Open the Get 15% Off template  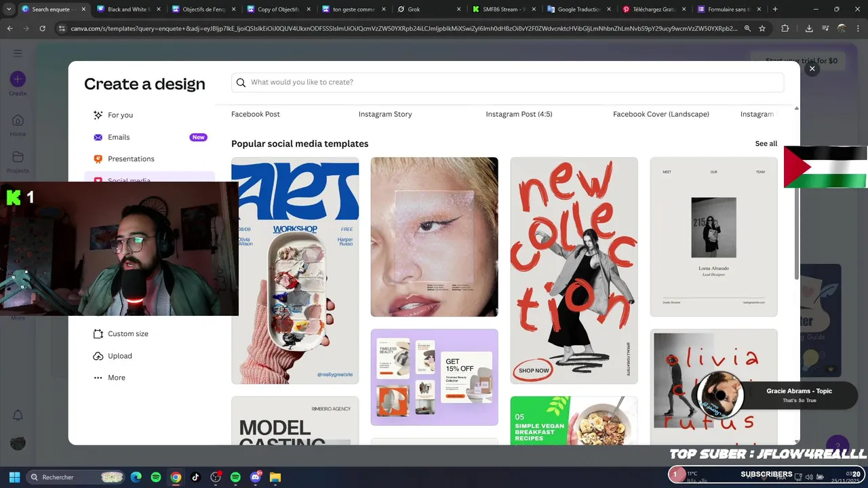pos(434,378)
